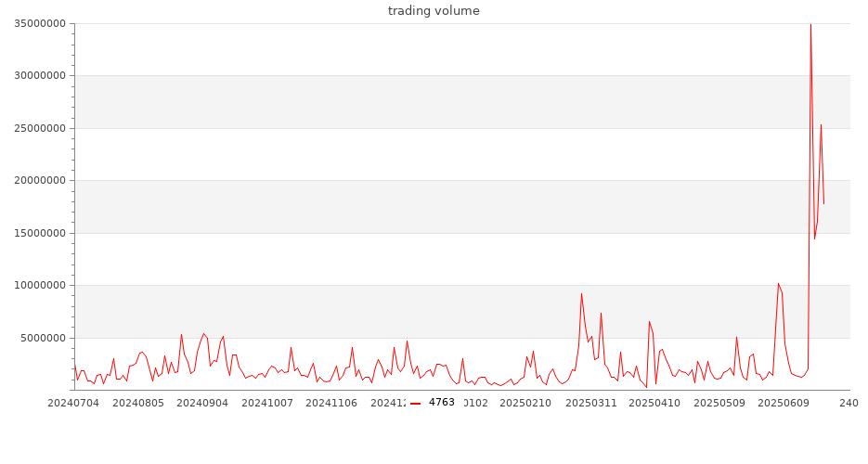Select the 20241106 x-axis label

coord(331,403)
